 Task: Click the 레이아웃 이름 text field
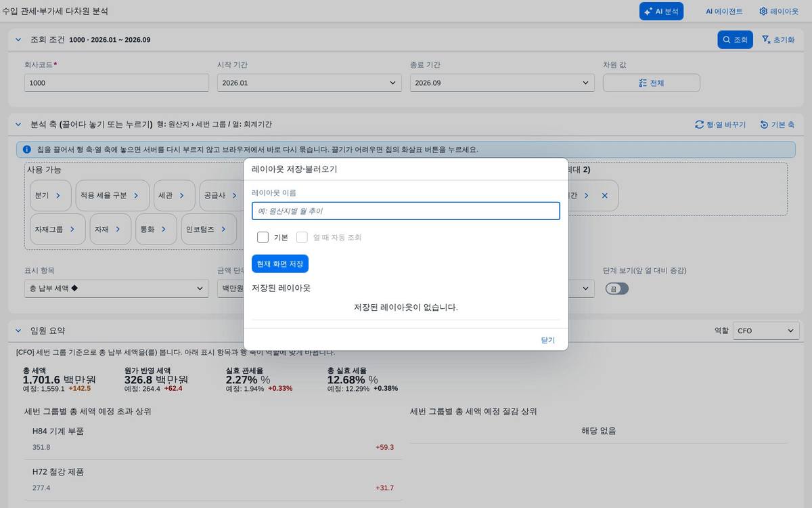(x=406, y=211)
